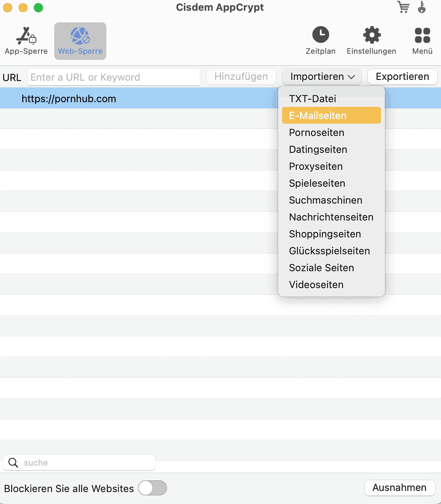The image size is (441, 504).
Task: Click the magnifier icon in search box
Action: pos(13,463)
